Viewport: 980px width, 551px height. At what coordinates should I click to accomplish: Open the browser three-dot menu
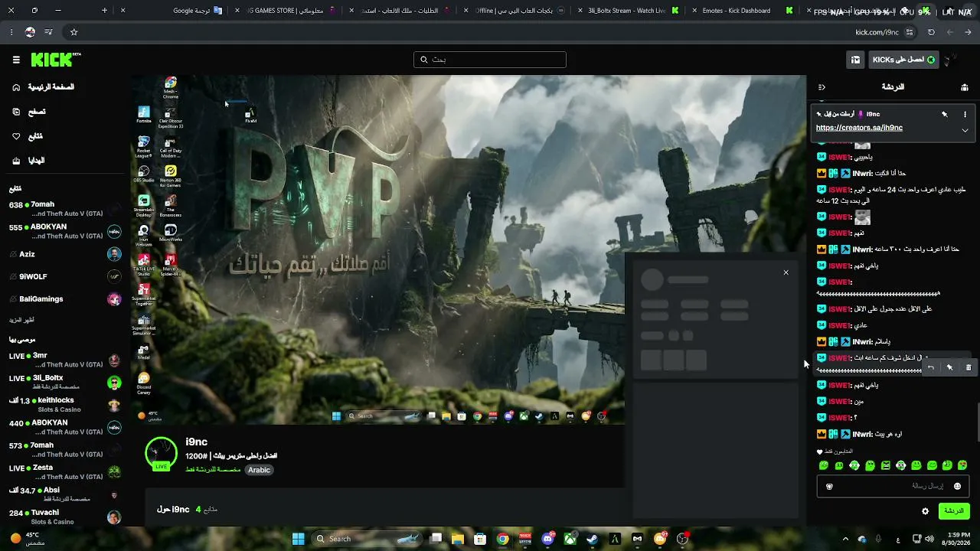[x=11, y=32]
